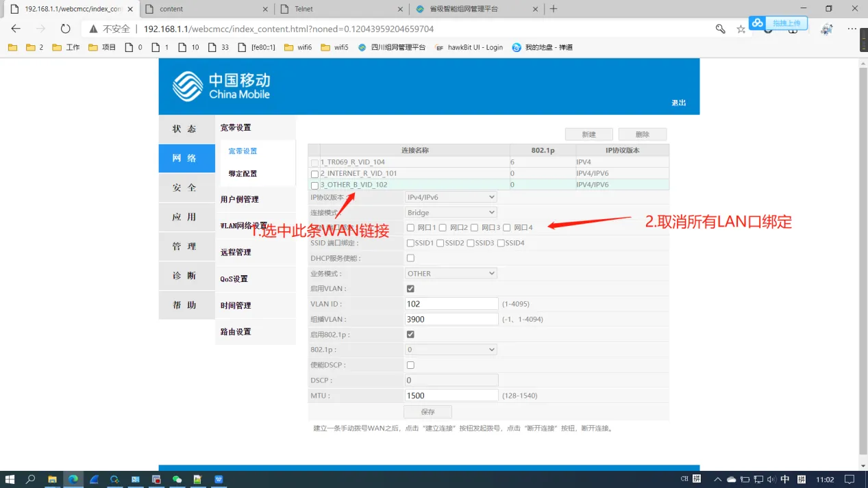Open the password key icon in the address bar
Viewport: 868px width, 488px height.
720,29
